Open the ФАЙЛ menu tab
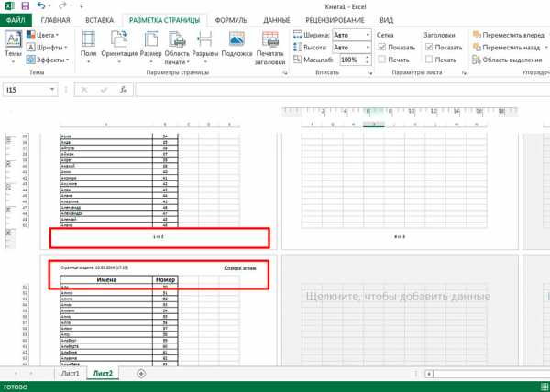The height and width of the screenshot is (392, 550). 16,20
